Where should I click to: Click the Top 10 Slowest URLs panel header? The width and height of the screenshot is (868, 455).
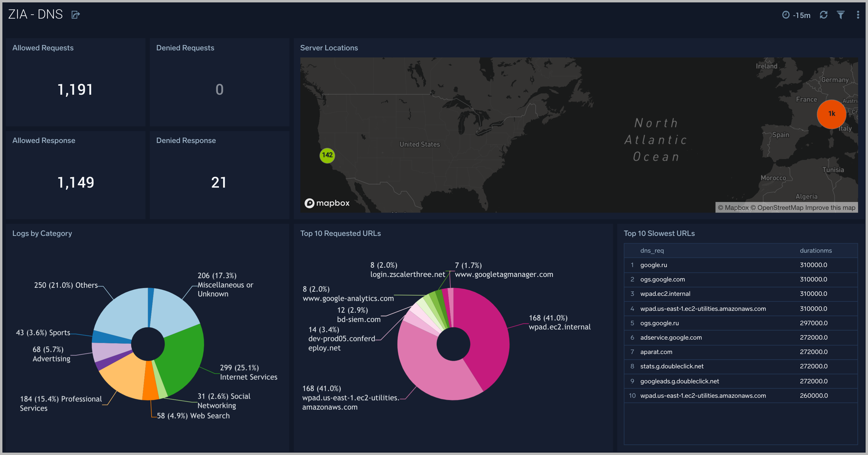point(659,233)
